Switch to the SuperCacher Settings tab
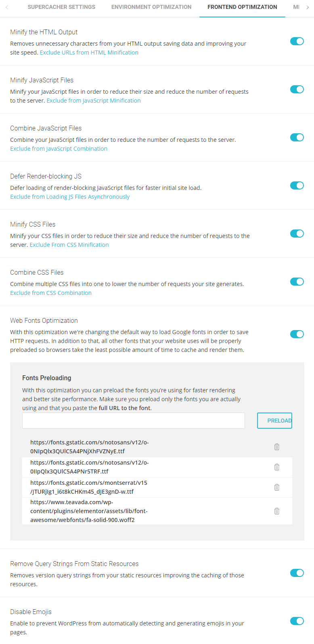 61,7
